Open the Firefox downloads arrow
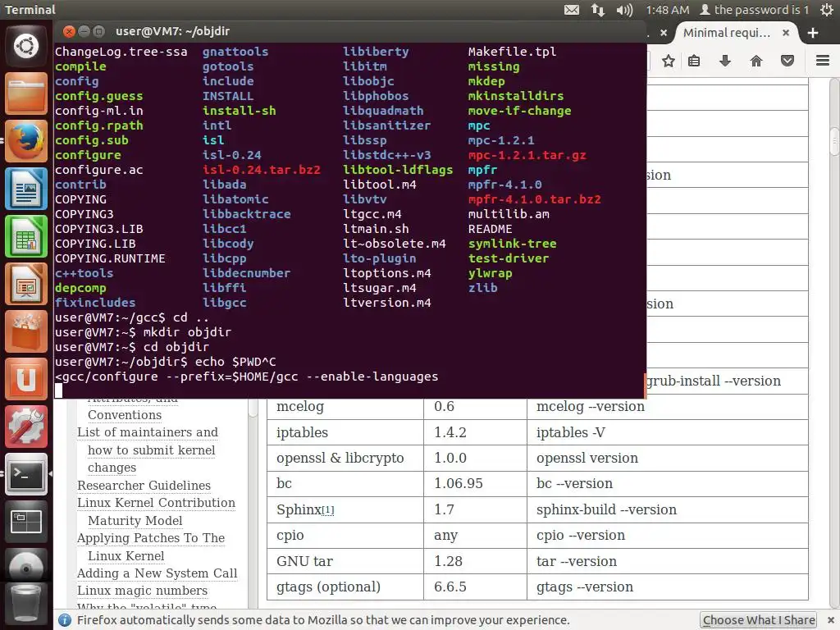Image resolution: width=840 pixels, height=630 pixels. [x=725, y=61]
